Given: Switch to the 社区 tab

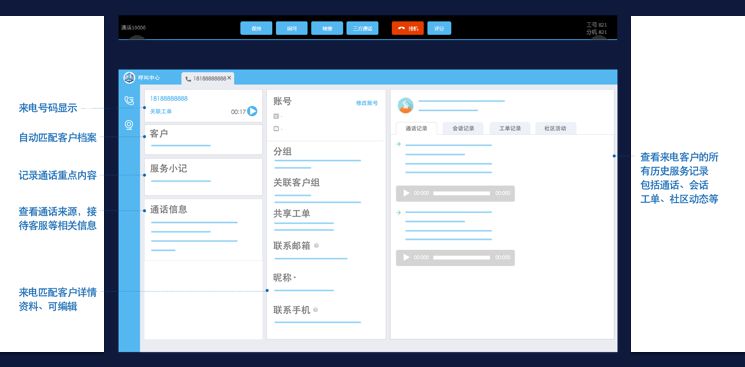Looking at the screenshot, I should pyautogui.click(x=555, y=128).
